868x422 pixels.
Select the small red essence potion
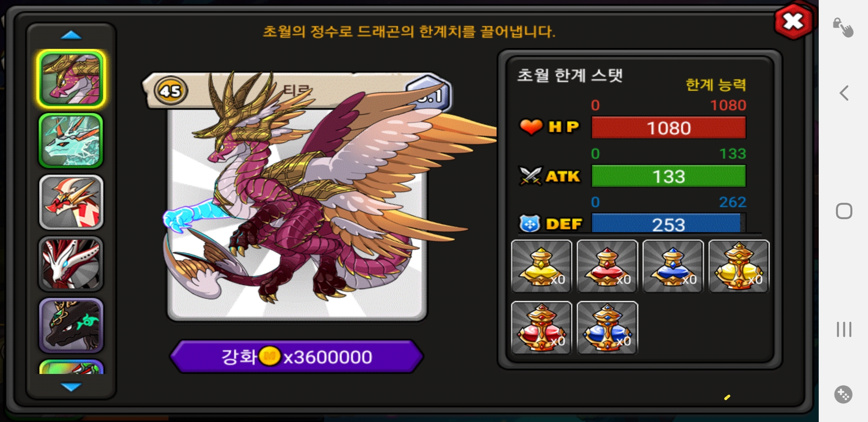click(607, 266)
